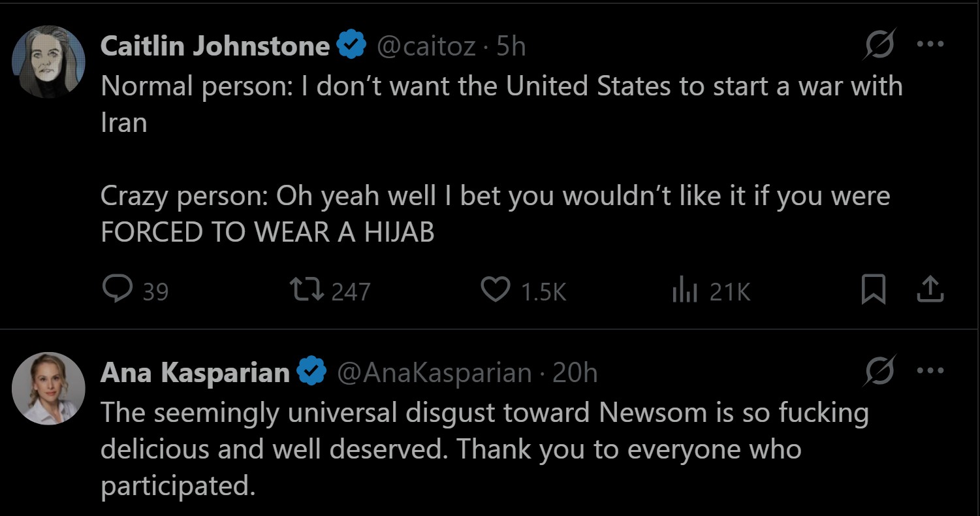980x516 pixels.
Task: Open Caitlin Johnstone's profile picture
Action: 48,62
